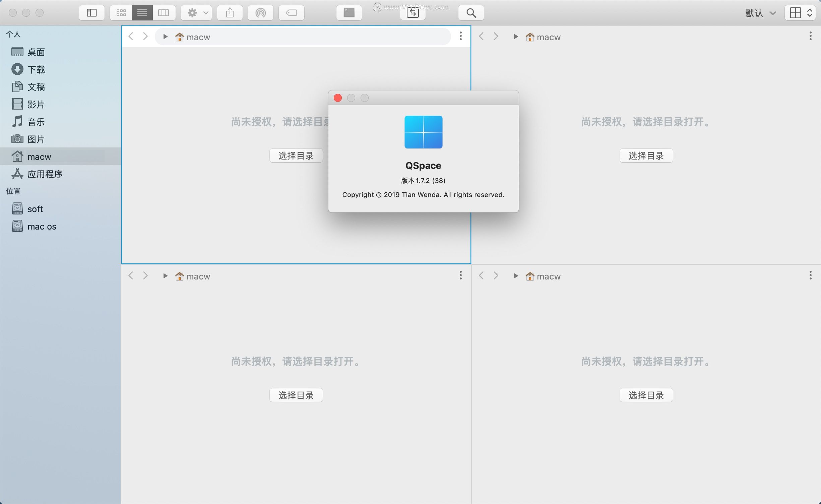Switch to column view mode
This screenshot has width=821, height=504.
pyautogui.click(x=164, y=13)
